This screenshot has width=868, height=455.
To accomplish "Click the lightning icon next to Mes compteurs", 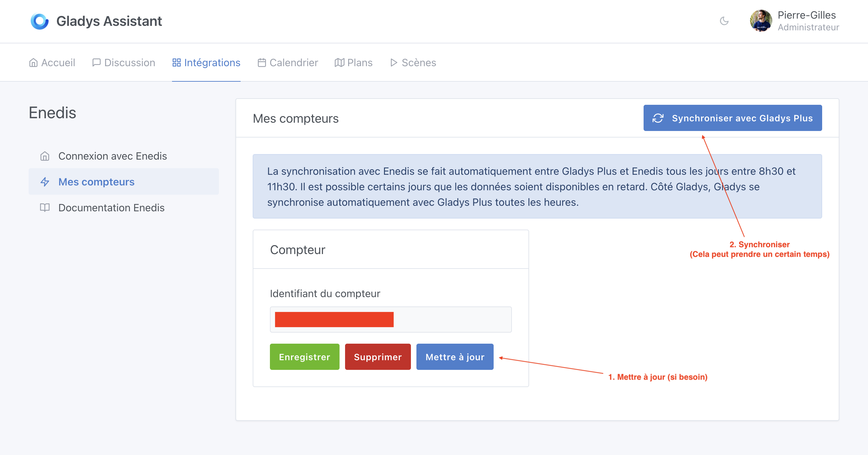I will coord(44,182).
